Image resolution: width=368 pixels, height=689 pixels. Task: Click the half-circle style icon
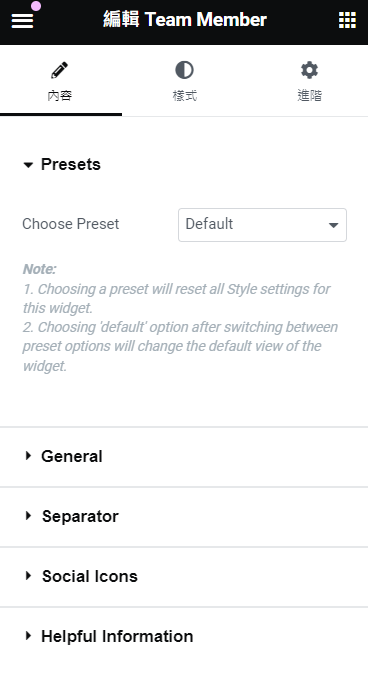click(x=184, y=70)
